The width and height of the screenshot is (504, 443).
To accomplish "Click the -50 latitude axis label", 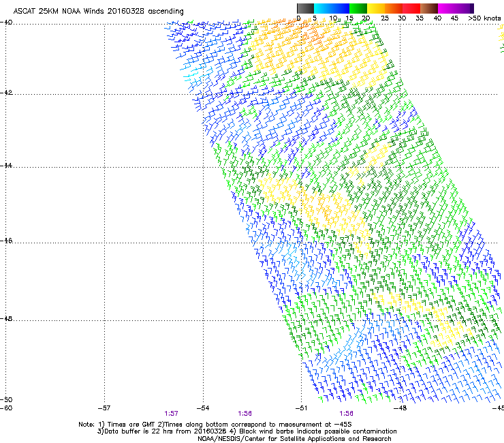I will [x=6, y=400].
